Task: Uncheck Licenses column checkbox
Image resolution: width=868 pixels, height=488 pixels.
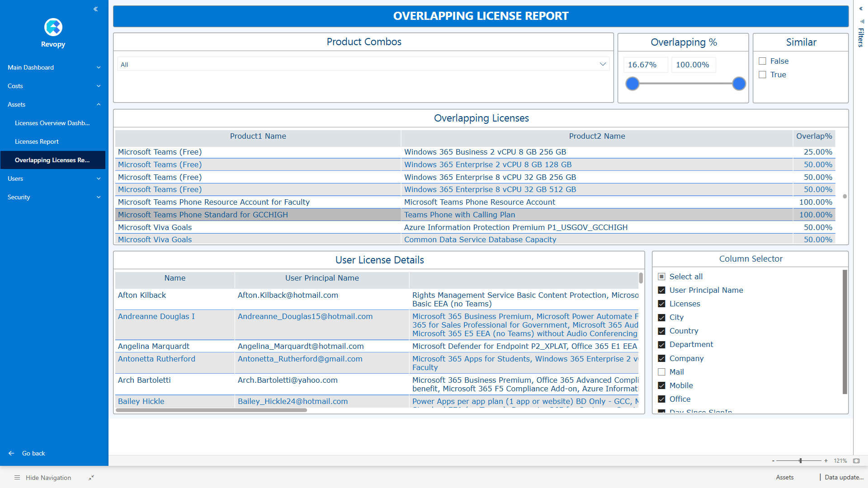Action: [662, 304]
